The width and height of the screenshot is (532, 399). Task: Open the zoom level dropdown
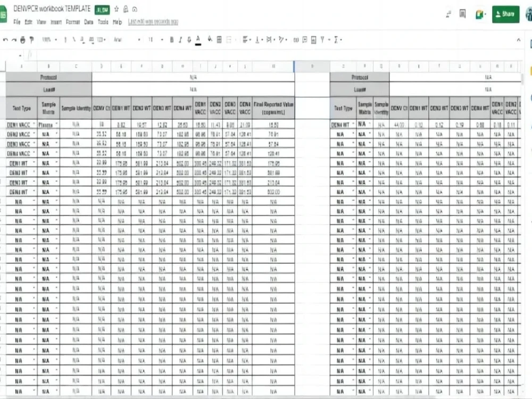(49, 40)
